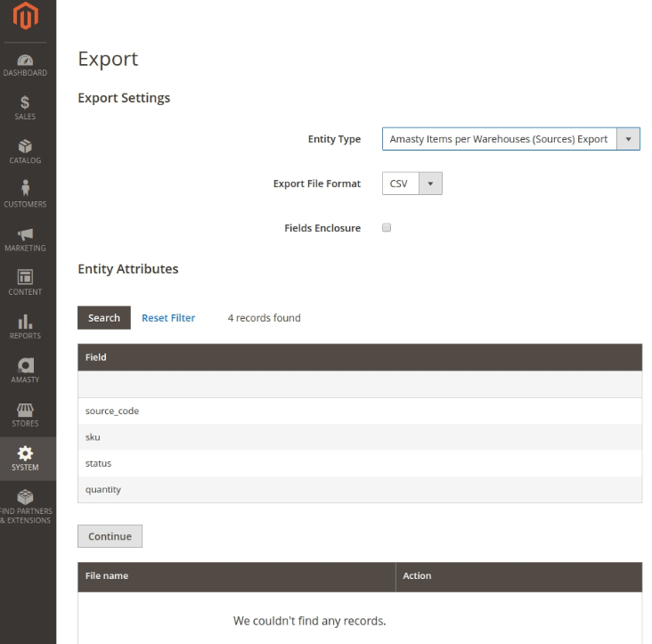
Task: Open the Sales dollar icon
Action: pos(26,104)
